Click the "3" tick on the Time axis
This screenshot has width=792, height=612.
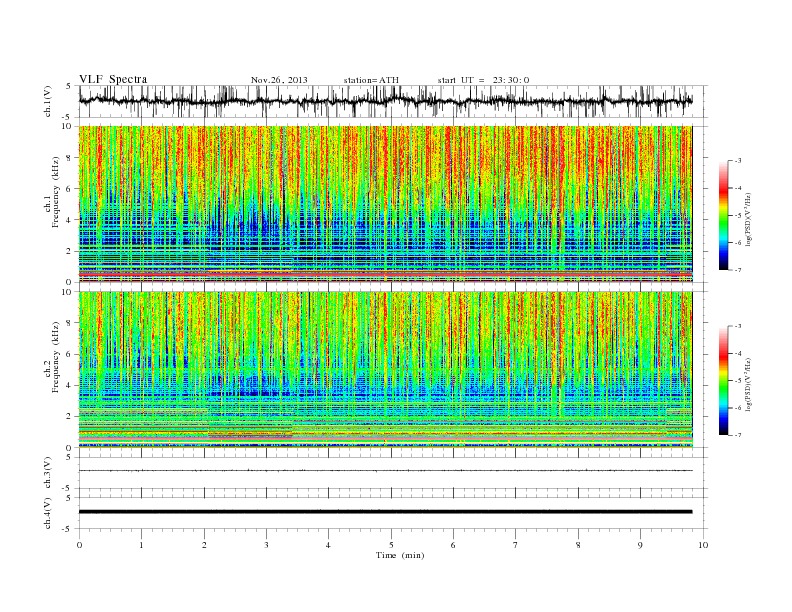point(266,545)
